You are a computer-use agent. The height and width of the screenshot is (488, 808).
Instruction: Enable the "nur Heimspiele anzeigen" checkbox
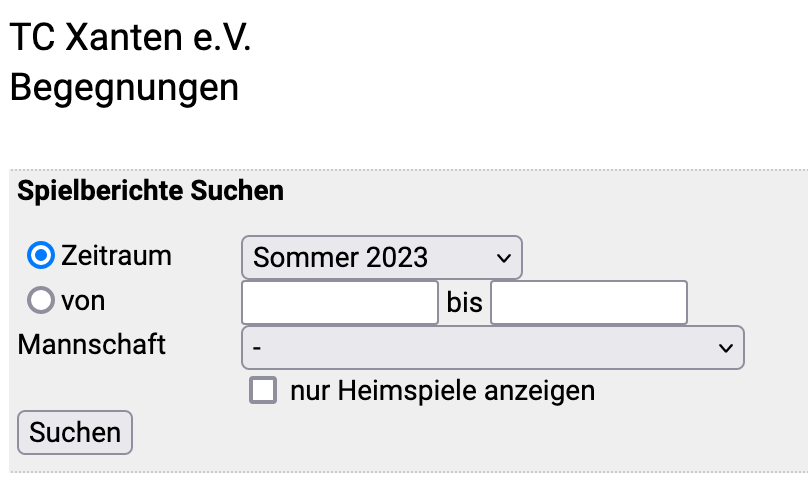click(263, 390)
